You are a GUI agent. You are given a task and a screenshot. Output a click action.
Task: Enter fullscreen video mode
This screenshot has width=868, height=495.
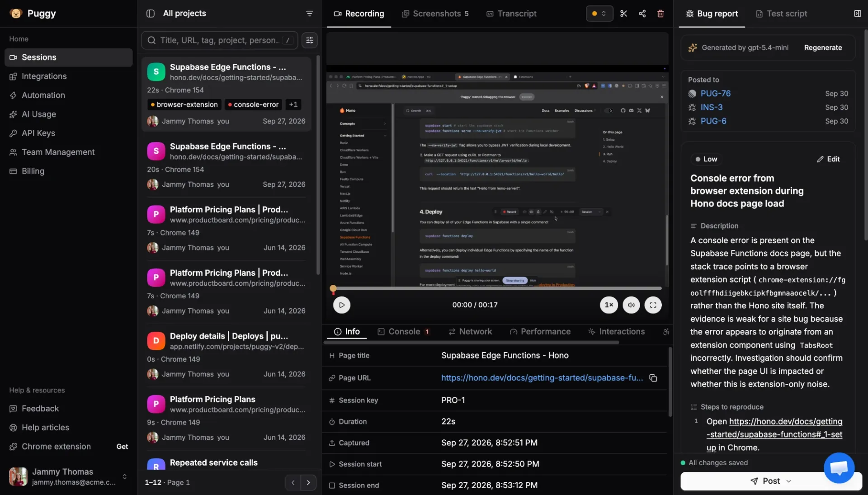pos(653,305)
